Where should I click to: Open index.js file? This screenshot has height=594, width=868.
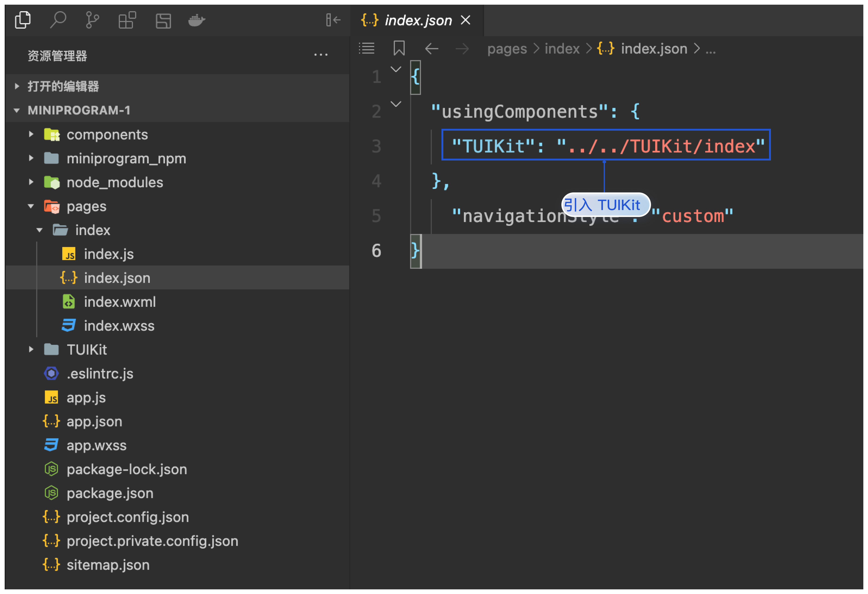click(x=177, y=254)
